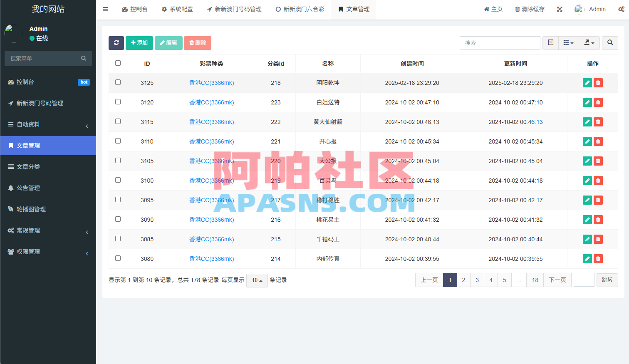Select the checkbox for row 3080
The height and width of the screenshot is (364, 629).
coord(118,258)
